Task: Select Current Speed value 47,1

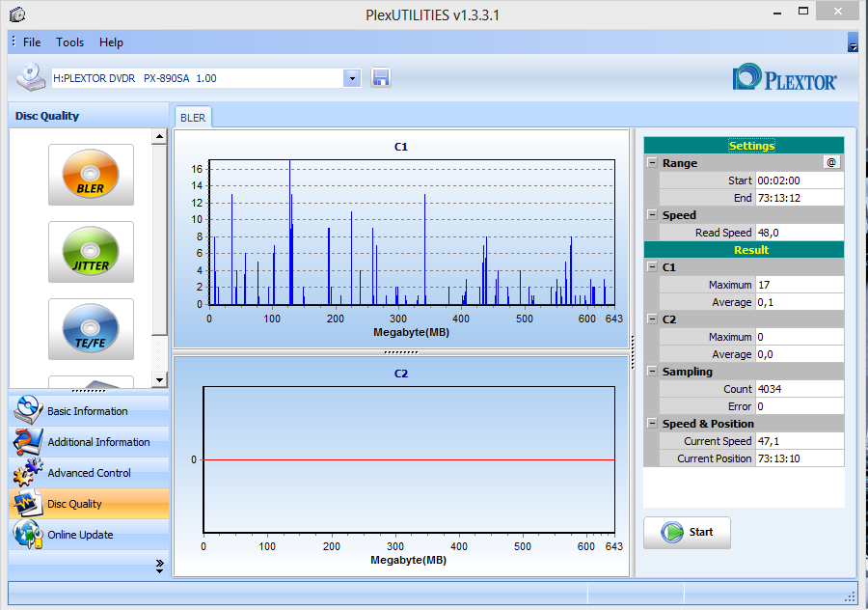Action: [800, 441]
